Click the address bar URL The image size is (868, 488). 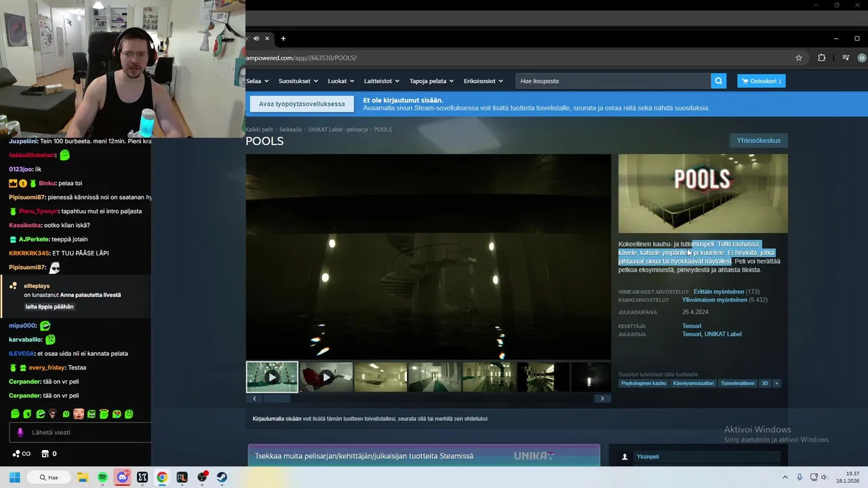click(x=301, y=58)
